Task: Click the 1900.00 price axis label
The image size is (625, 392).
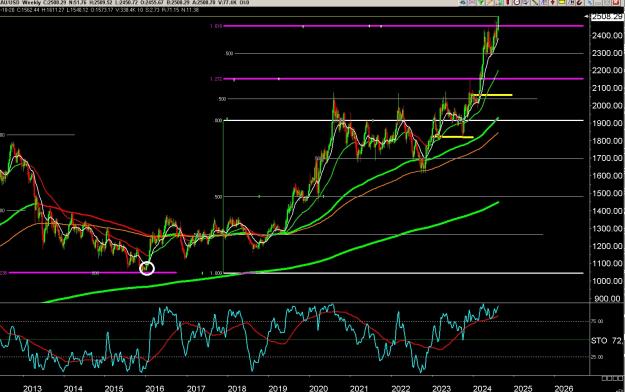Action: pos(606,123)
